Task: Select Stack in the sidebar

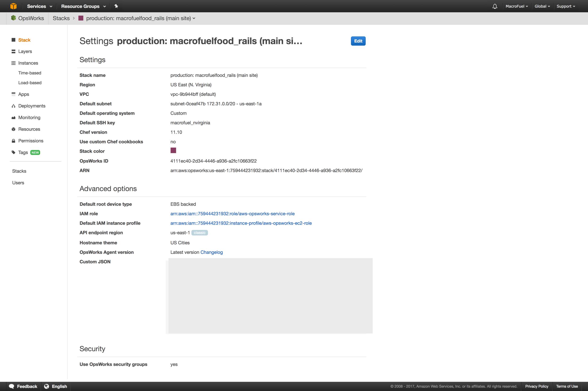Action: coord(24,40)
